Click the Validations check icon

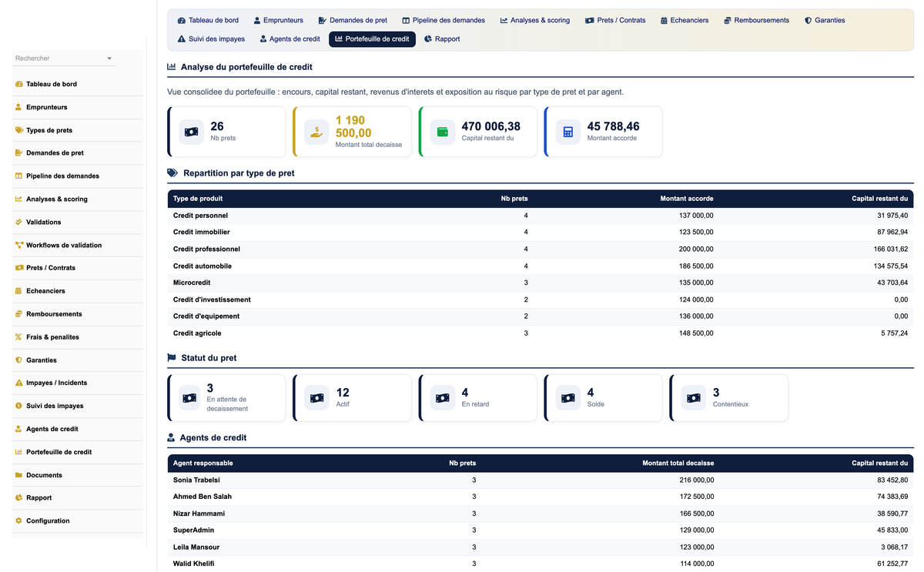coord(18,222)
